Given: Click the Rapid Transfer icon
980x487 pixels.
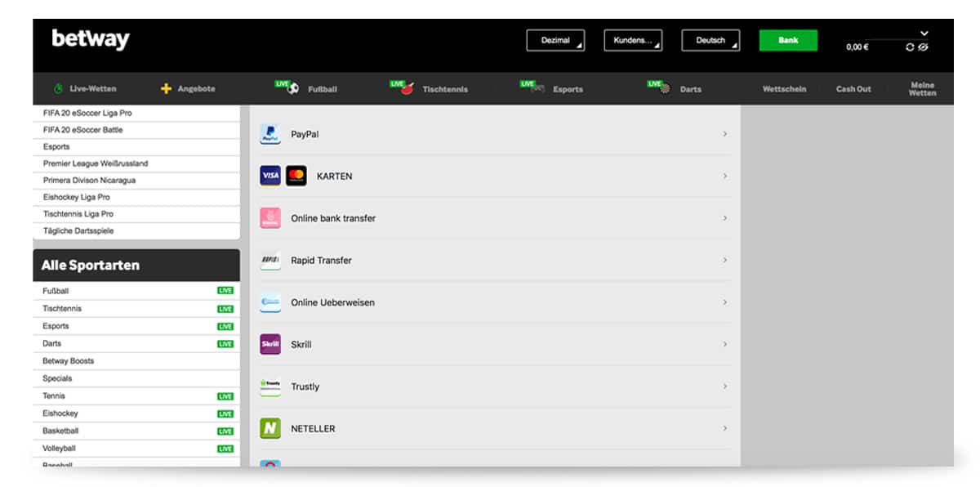Looking at the screenshot, I should [x=269, y=260].
